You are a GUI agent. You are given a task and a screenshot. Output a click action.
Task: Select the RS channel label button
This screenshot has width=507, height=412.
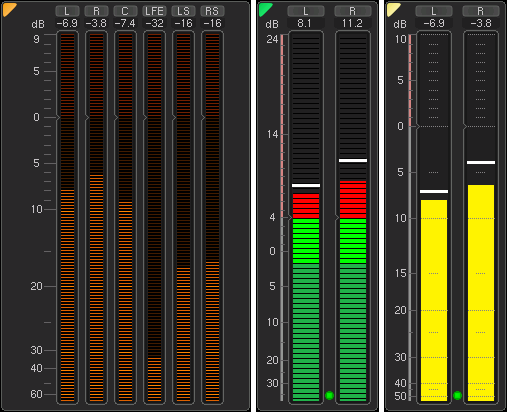coord(212,11)
